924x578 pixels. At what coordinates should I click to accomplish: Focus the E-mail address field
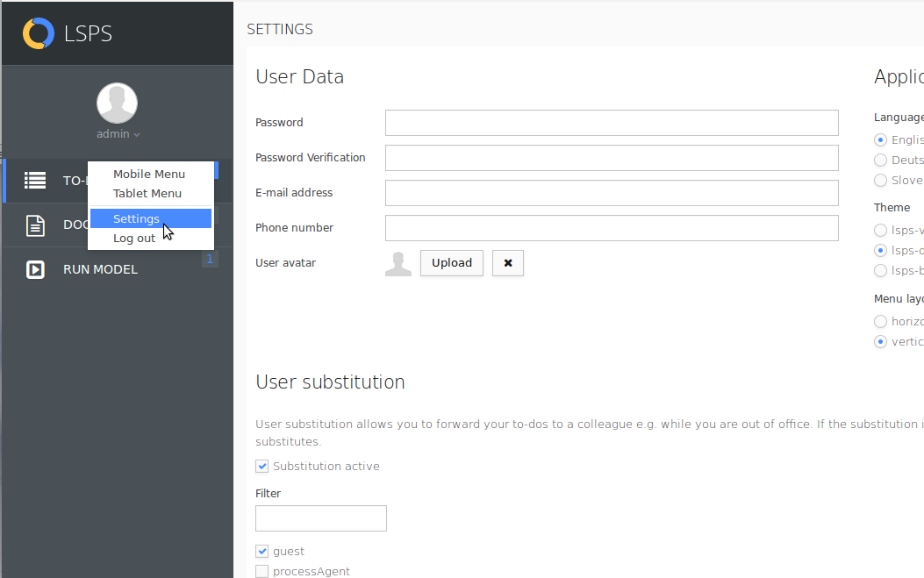pyautogui.click(x=612, y=193)
